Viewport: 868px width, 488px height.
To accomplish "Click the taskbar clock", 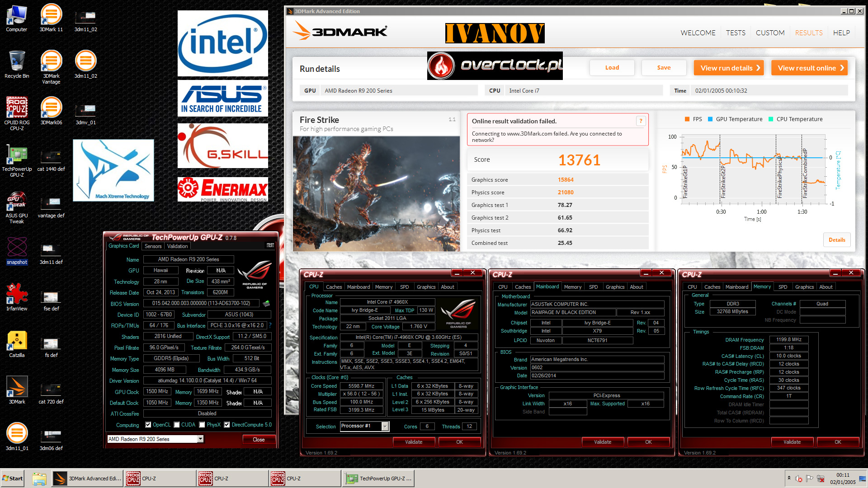I will click(x=843, y=479).
